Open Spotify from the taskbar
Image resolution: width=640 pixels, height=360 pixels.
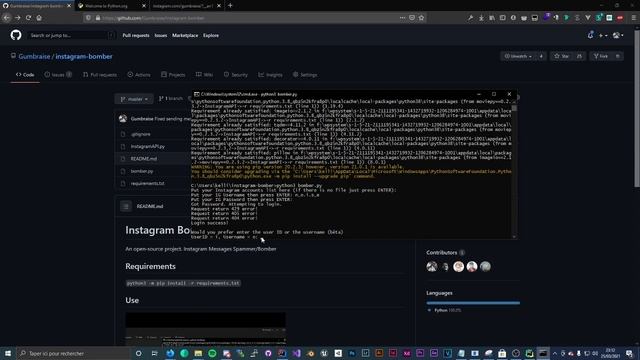pyautogui.click(x=212, y=353)
